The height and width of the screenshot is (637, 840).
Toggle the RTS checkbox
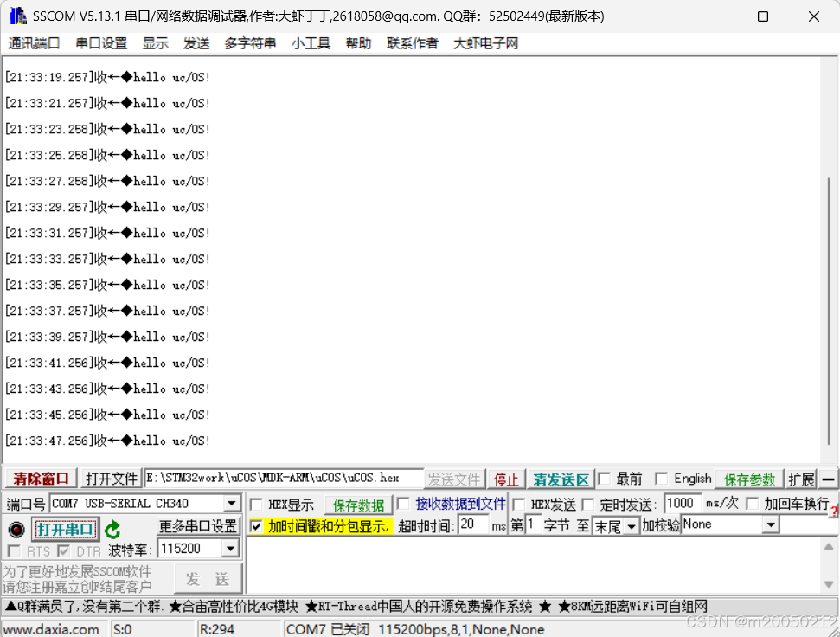(x=14, y=550)
